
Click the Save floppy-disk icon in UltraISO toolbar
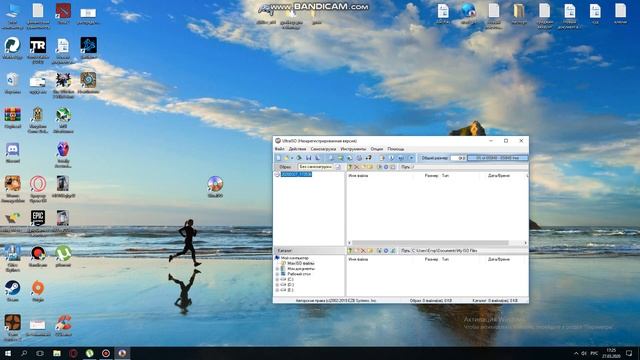tap(309, 158)
